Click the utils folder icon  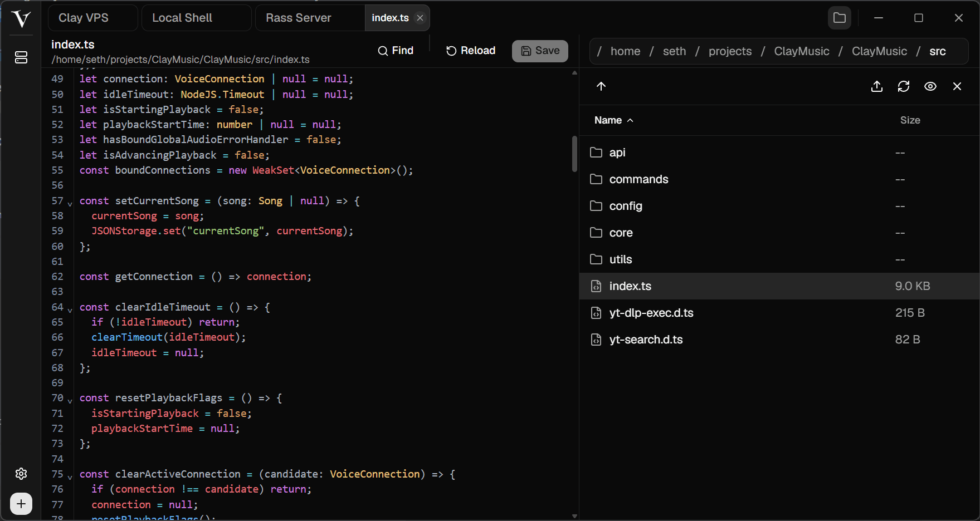point(596,259)
